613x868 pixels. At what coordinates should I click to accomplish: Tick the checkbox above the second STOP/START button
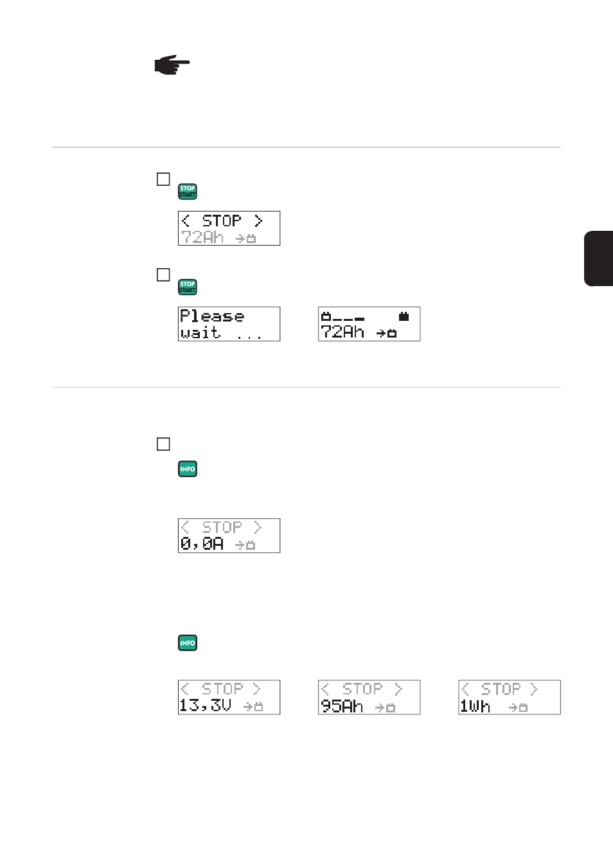pos(163,275)
